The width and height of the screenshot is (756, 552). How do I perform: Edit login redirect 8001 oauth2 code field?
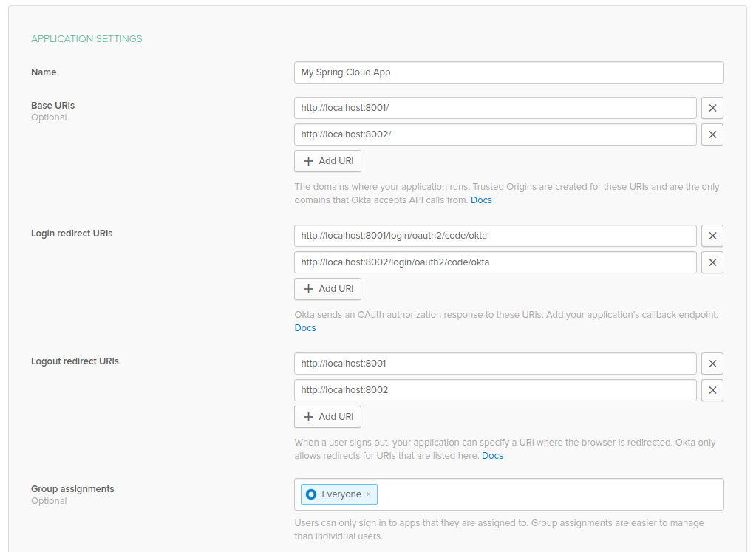(496, 236)
